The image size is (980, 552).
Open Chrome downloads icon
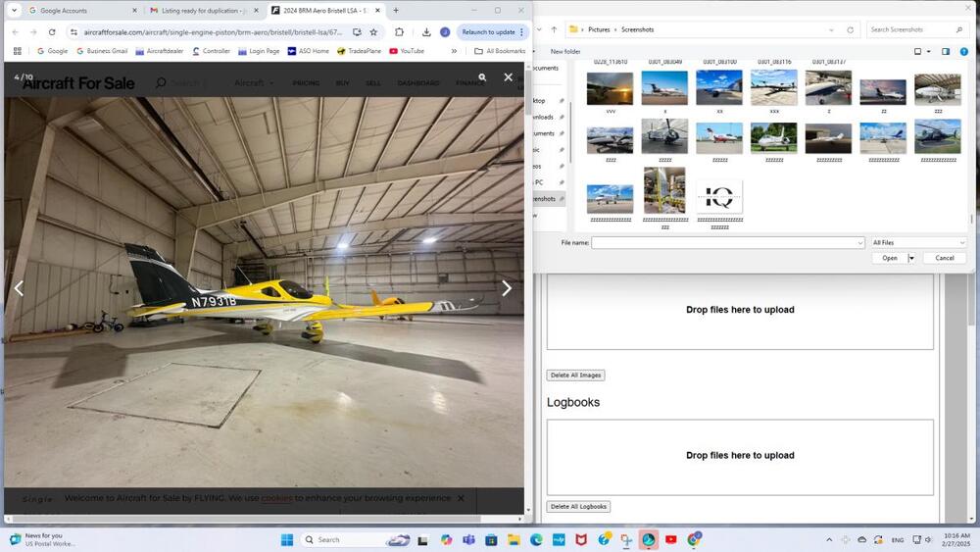pos(426,32)
